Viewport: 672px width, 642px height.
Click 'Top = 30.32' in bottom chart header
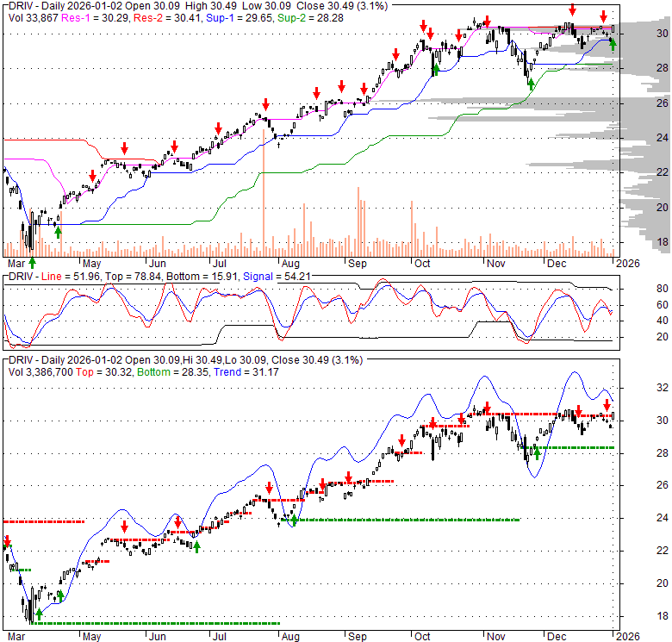[x=104, y=372]
